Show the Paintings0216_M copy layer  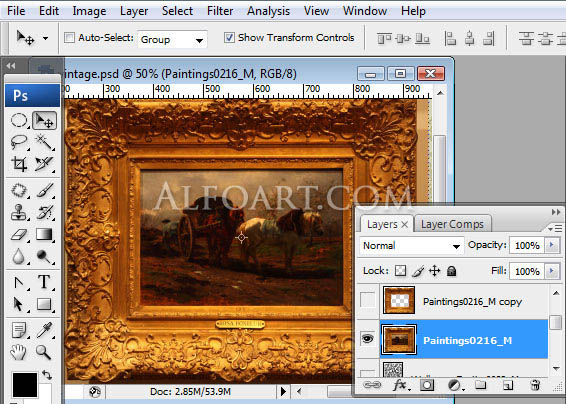pyautogui.click(x=367, y=300)
